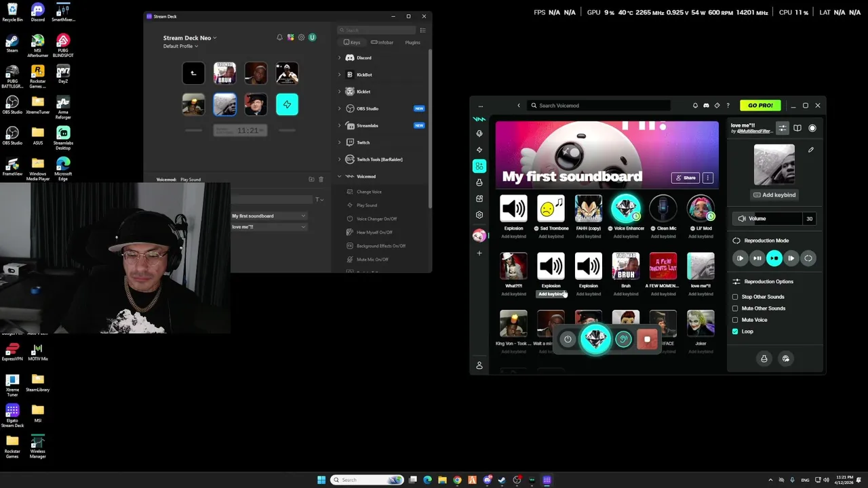Open Stream Deck preferences gear icon

click(x=301, y=37)
